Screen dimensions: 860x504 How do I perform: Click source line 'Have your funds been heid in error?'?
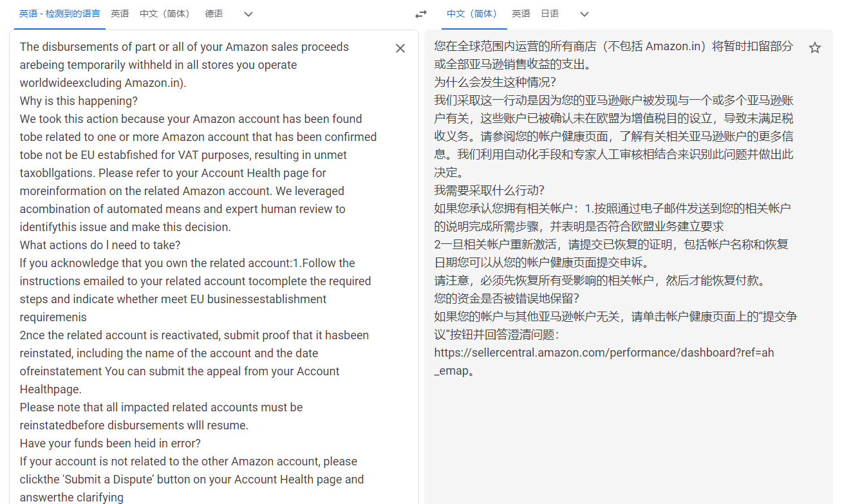point(110,443)
